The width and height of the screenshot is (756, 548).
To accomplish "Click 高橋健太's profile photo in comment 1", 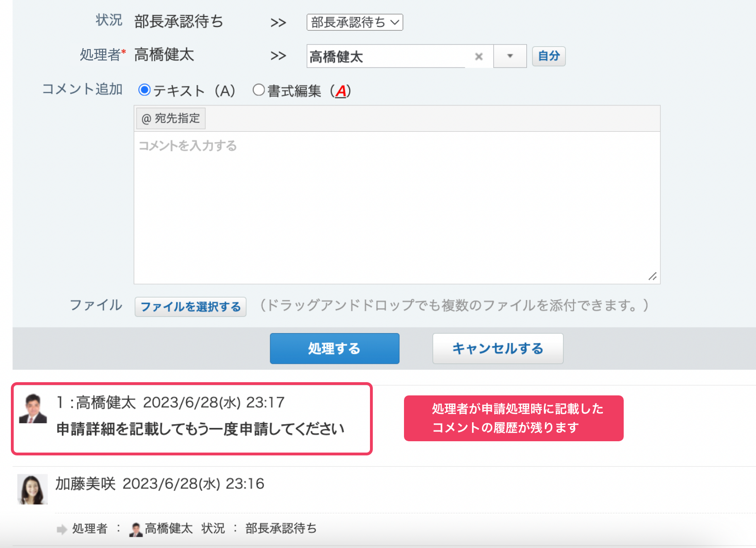I will [33, 409].
